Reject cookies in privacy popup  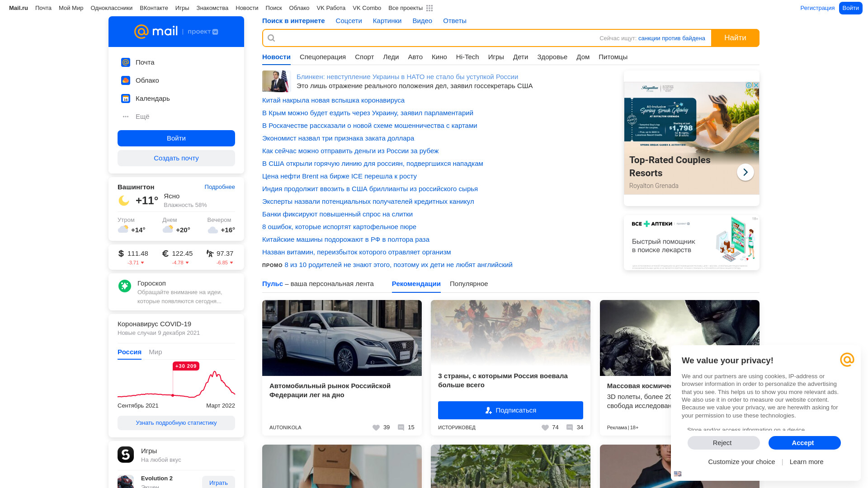pos(723,443)
